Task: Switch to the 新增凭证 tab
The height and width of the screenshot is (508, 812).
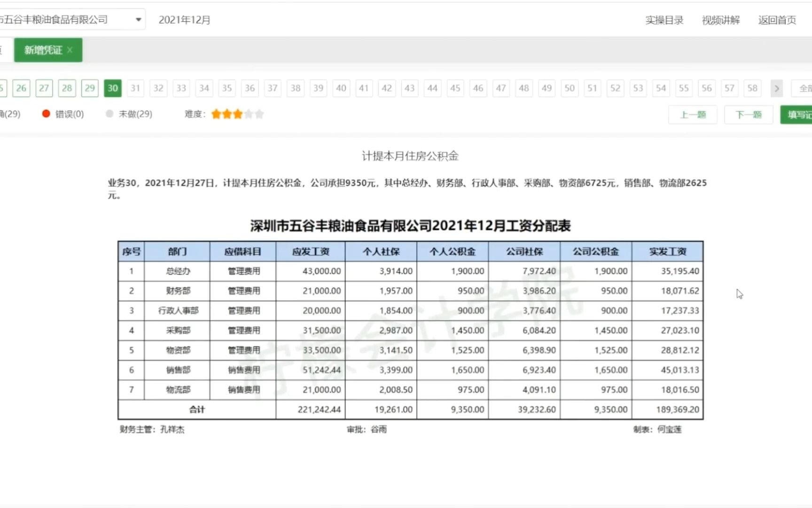Action: (48, 50)
